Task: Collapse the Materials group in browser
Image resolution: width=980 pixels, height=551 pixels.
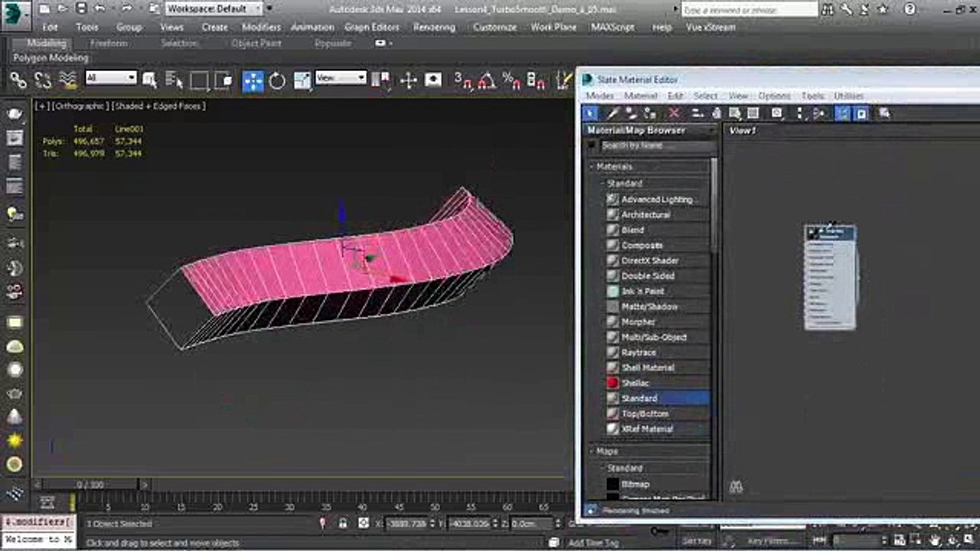Action: (x=593, y=167)
